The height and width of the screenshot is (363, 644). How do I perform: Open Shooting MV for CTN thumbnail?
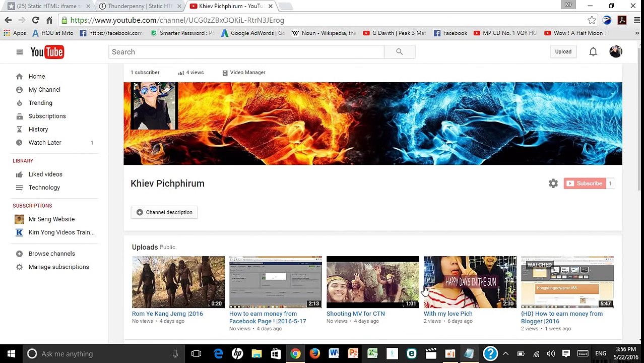373,282
